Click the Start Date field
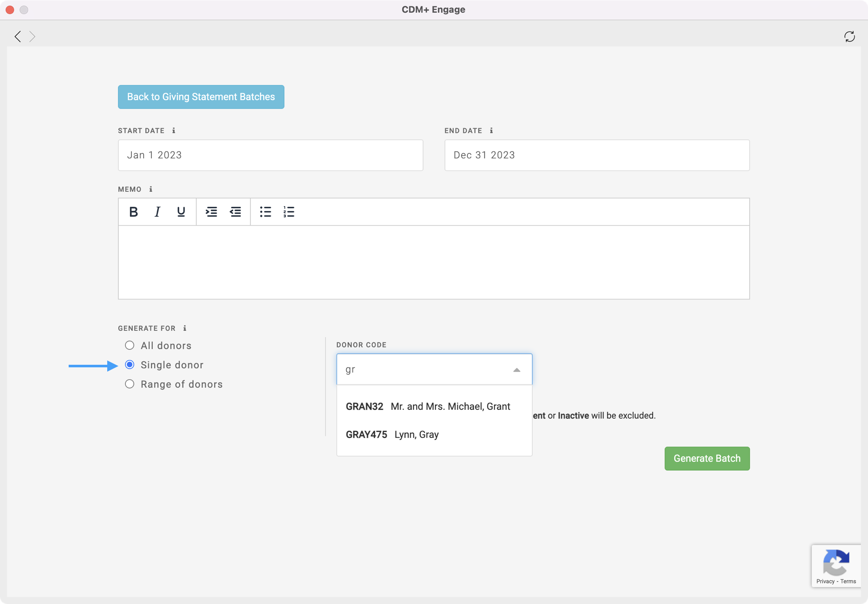 (x=270, y=155)
